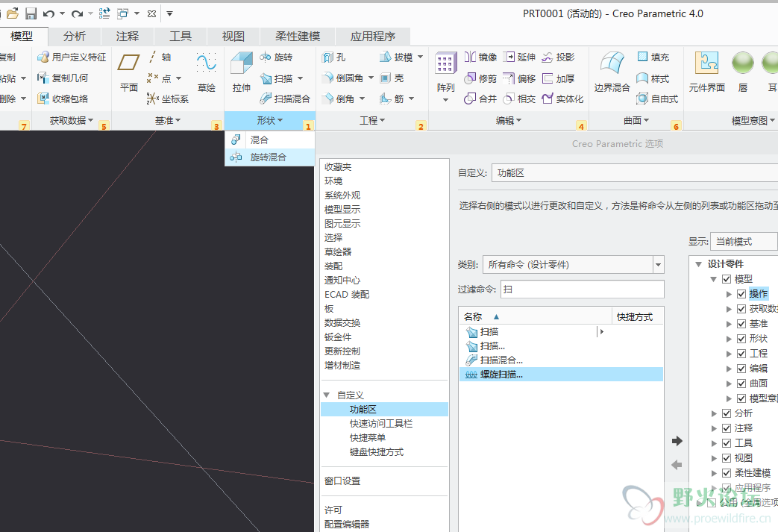Screen dimensions: 778x532
Task: Collapse the 设计零件 tree node
Action: point(699,264)
